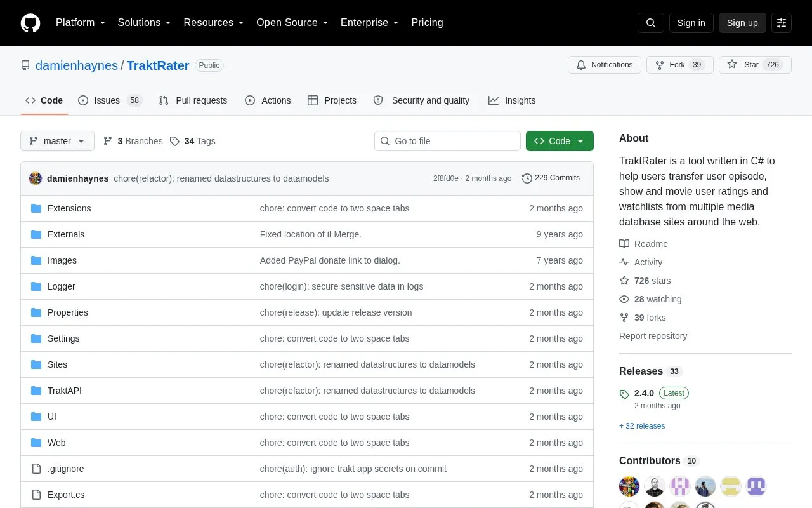Open the + 32 releases link
812x508 pixels.
(x=642, y=426)
